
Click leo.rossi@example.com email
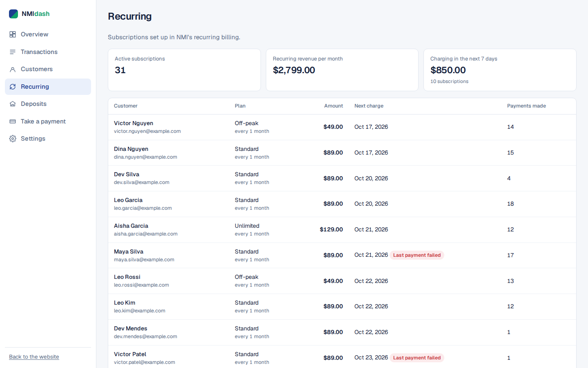(141, 285)
